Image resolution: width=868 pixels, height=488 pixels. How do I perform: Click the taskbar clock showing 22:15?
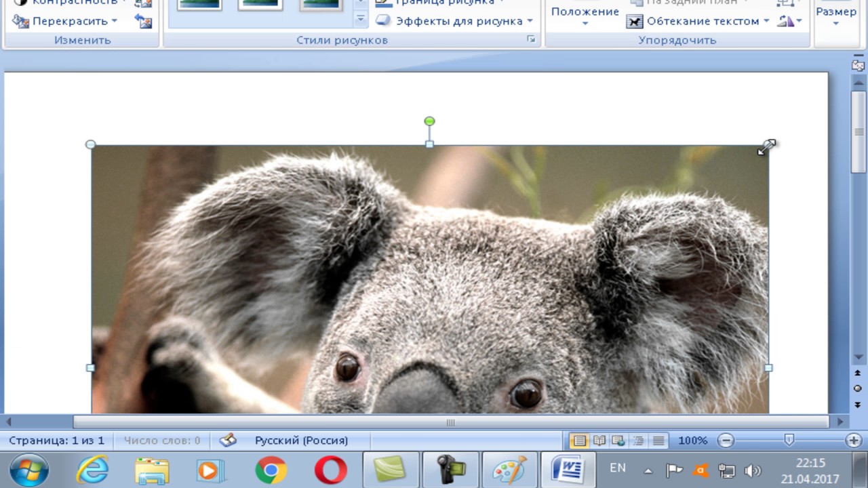(810, 470)
